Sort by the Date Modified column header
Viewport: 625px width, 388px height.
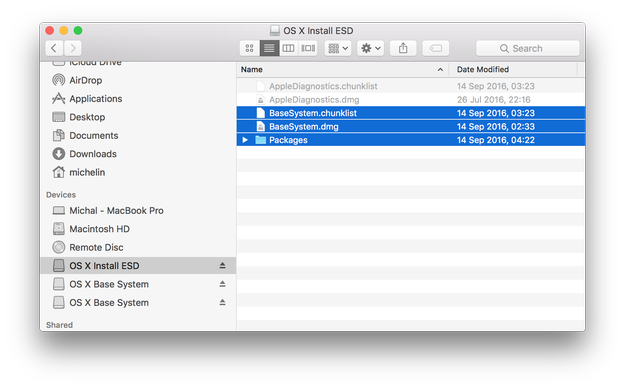513,69
